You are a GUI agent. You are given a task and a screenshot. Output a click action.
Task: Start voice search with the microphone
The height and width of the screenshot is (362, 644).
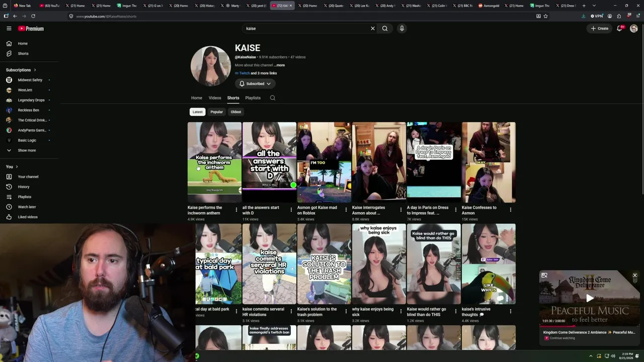pyautogui.click(x=402, y=29)
